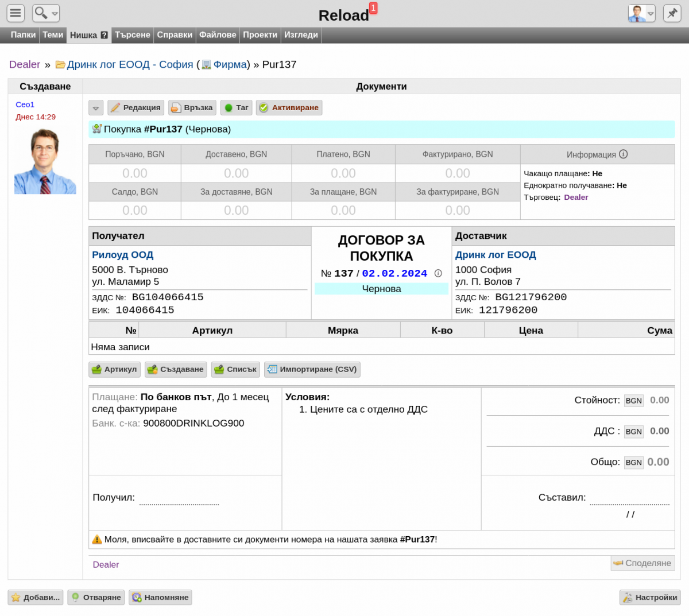Click the Редакция pencil button
The image size is (689, 616).
[136, 107]
